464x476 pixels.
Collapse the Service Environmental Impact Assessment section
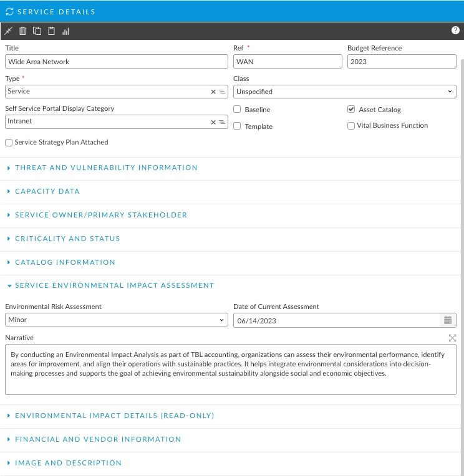tap(114, 285)
